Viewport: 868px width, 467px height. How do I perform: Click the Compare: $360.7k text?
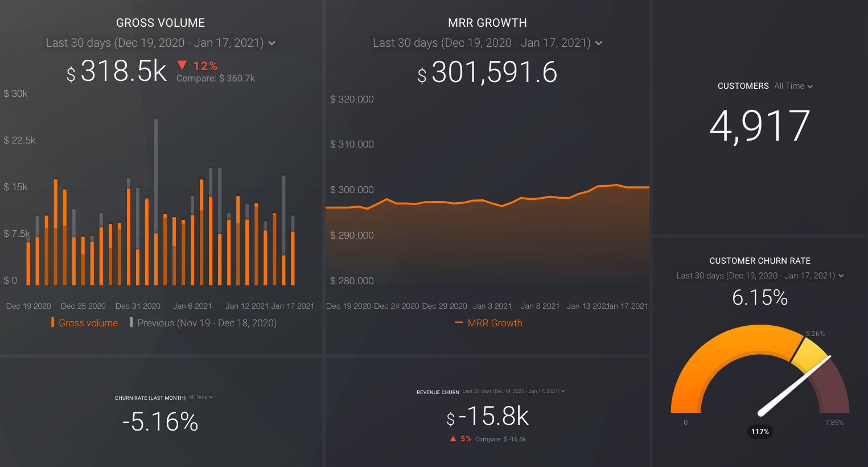[x=216, y=79]
